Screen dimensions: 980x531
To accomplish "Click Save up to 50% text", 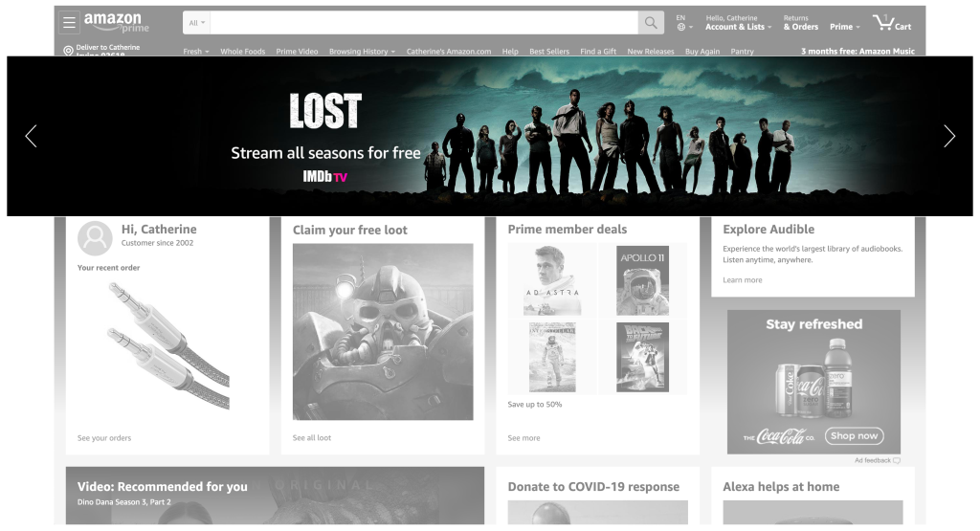I will 534,404.
